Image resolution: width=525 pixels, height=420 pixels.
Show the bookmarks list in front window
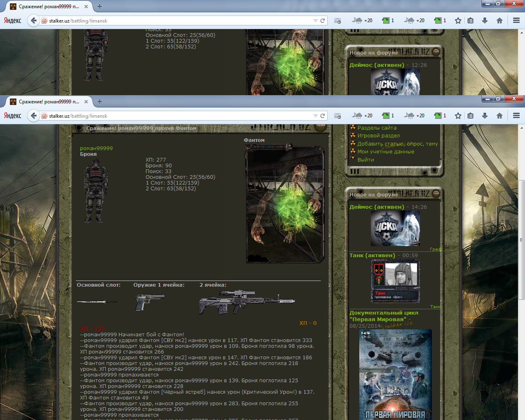pos(470,116)
